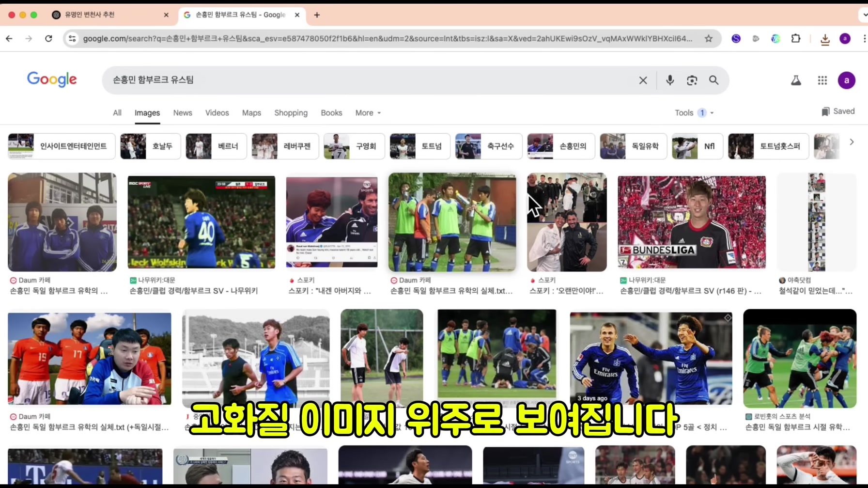Click the browser forward arrow
Image resolution: width=868 pixels, height=488 pixels.
[x=29, y=39]
